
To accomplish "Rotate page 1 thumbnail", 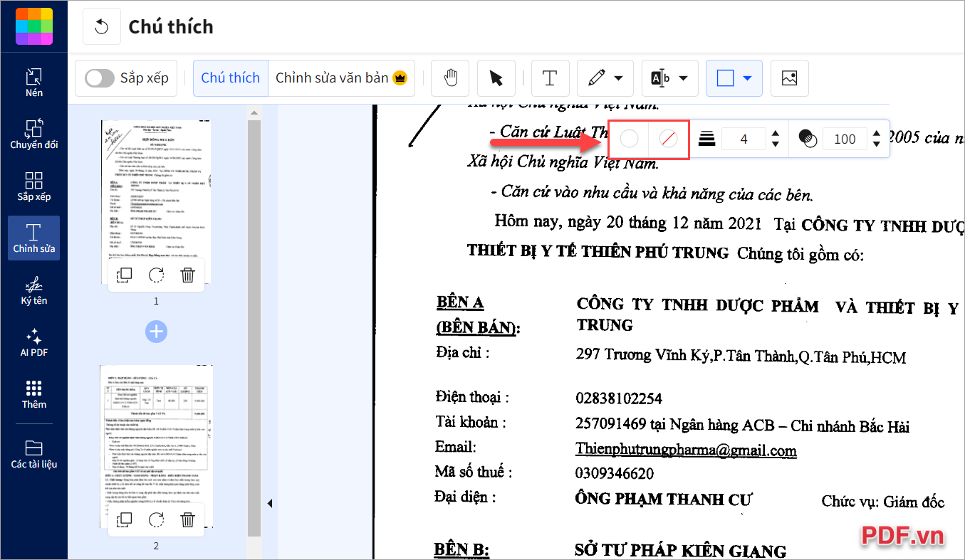I will point(156,275).
